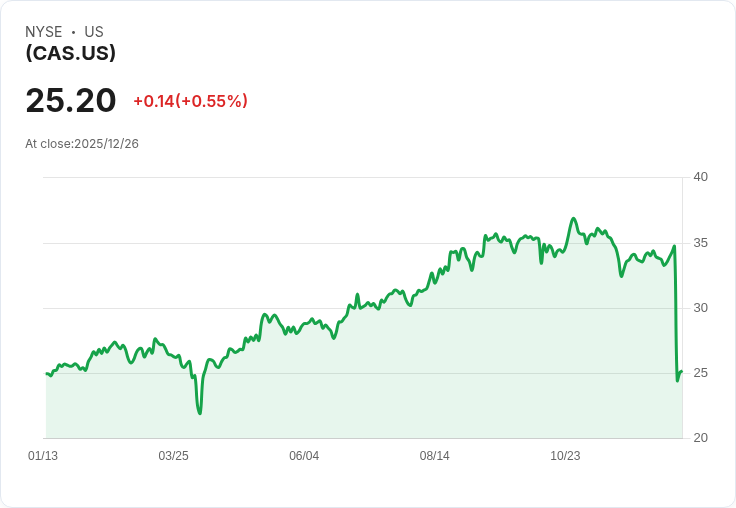The height and width of the screenshot is (508, 736).
Task: Click the 25 y-axis price label
Action: pos(701,373)
